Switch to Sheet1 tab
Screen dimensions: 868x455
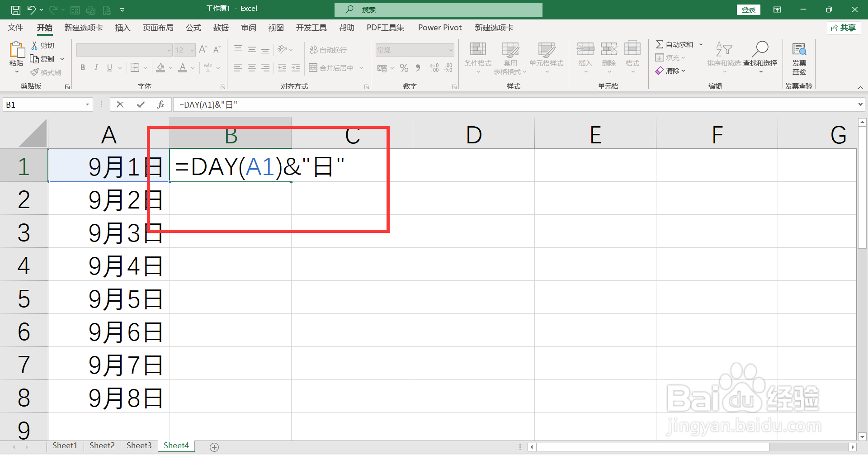(65, 446)
